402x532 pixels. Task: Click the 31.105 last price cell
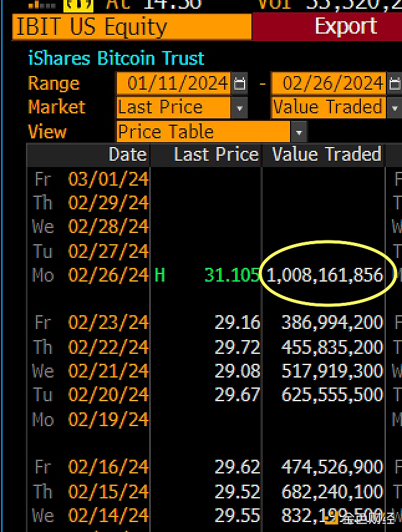[232, 275]
